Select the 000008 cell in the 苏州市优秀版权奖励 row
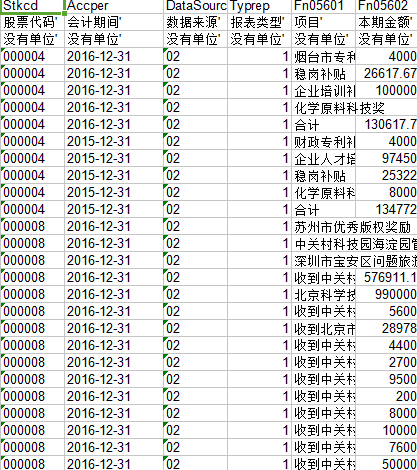The image size is (417, 470). coord(32,226)
